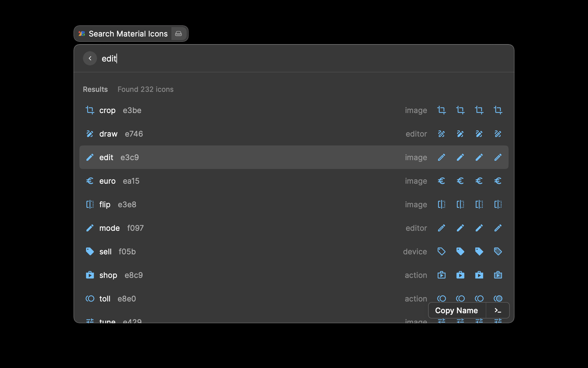Select the Search Material Icons title tab
The width and height of the screenshot is (588, 368).
[x=128, y=34]
